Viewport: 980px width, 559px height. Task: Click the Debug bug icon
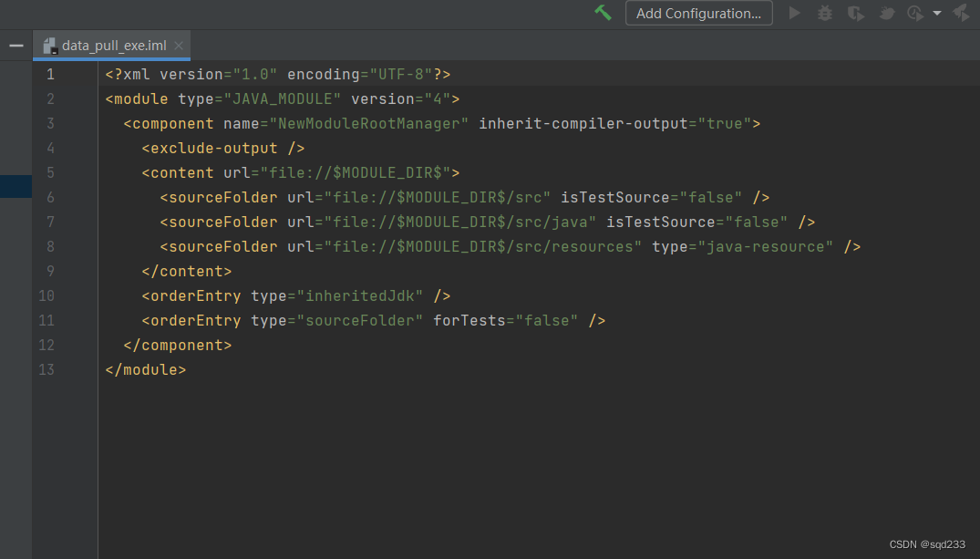pos(825,13)
